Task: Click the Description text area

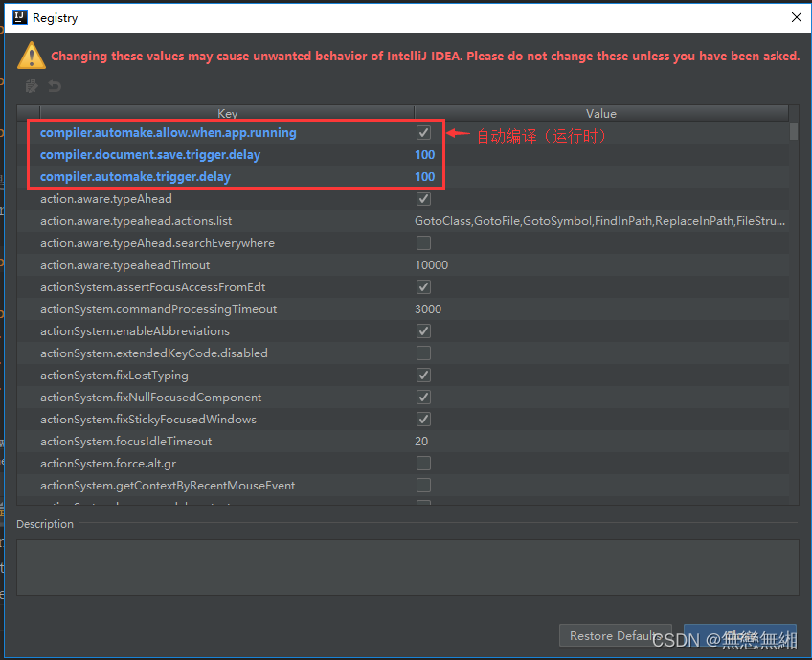Action: point(408,567)
